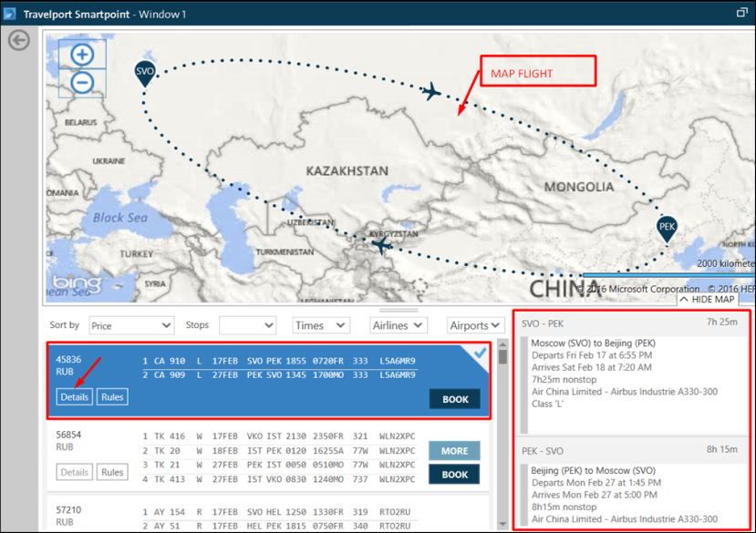The image size is (756, 533).
Task: Click the SVO airport map pin
Action: [145, 74]
